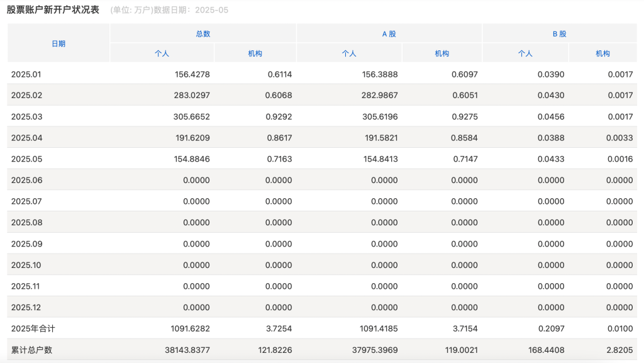Click the 机构 subheader under 总数

coord(255,53)
